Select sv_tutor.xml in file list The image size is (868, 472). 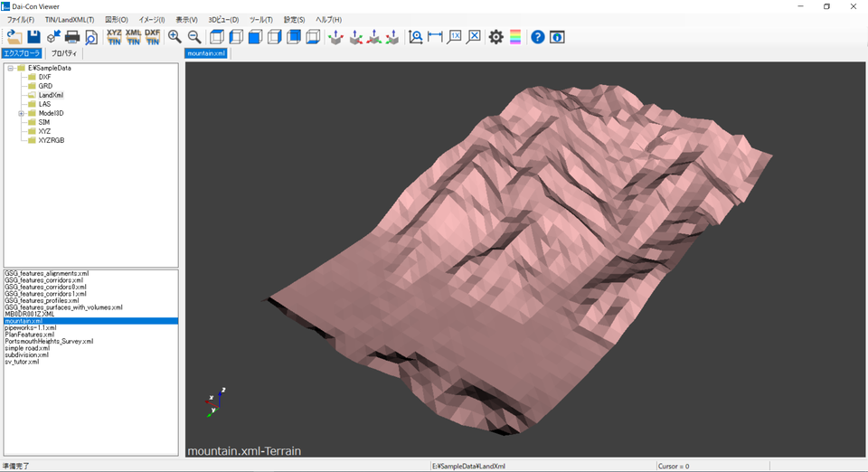click(22, 362)
